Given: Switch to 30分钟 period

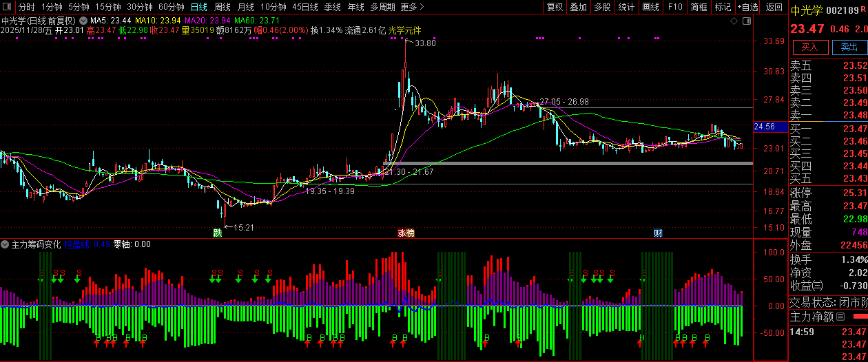Looking at the screenshot, I should (140, 7).
